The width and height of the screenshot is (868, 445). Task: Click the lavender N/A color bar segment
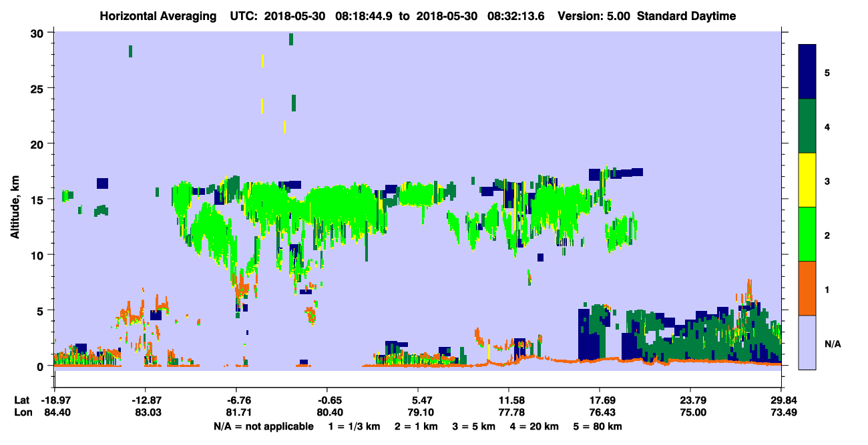(807, 342)
